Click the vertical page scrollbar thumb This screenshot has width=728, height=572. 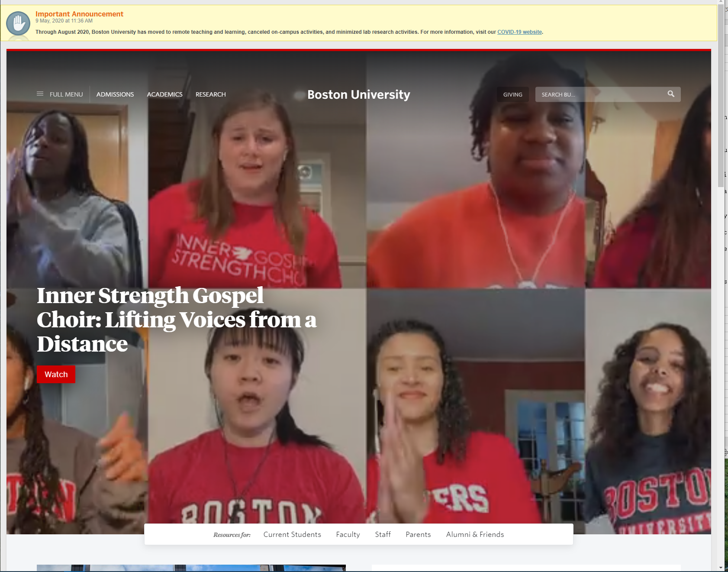[x=721, y=95]
